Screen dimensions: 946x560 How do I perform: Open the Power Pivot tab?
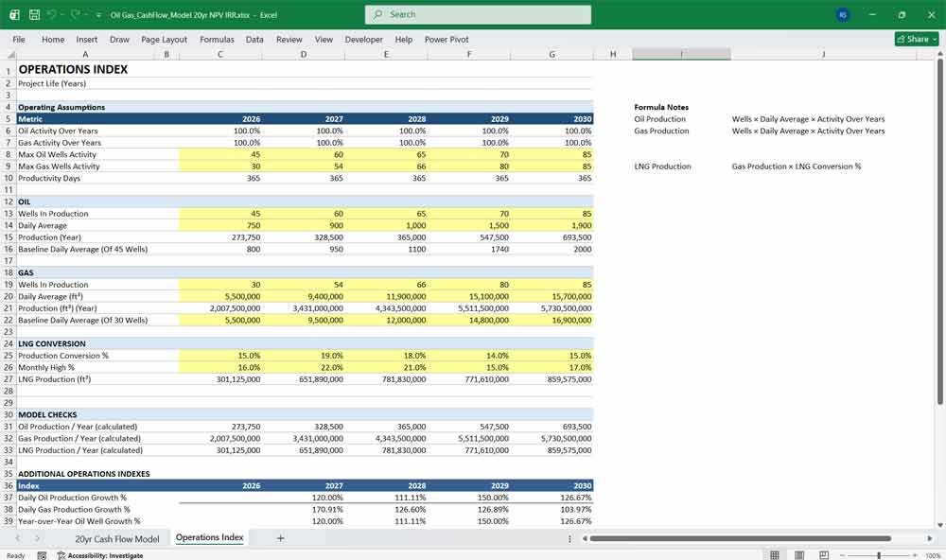pyautogui.click(x=447, y=39)
